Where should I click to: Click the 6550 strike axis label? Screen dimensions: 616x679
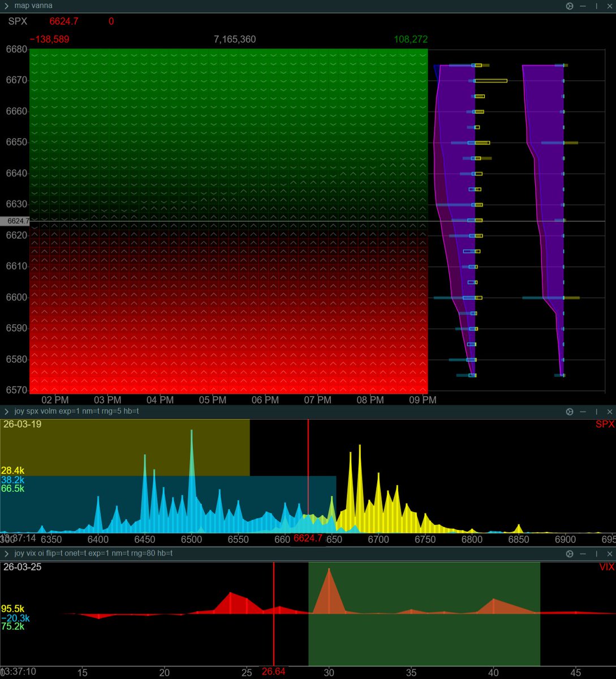click(x=238, y=540)
